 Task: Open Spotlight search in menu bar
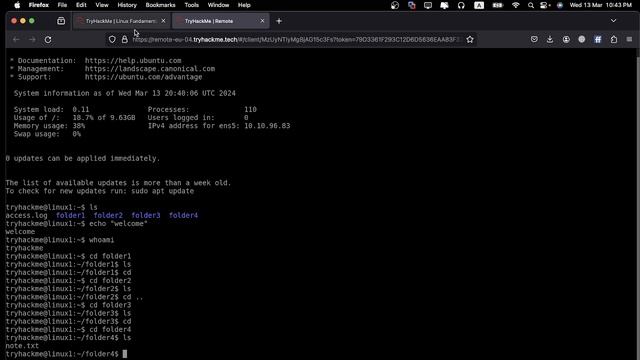click(x=531, y=5)
